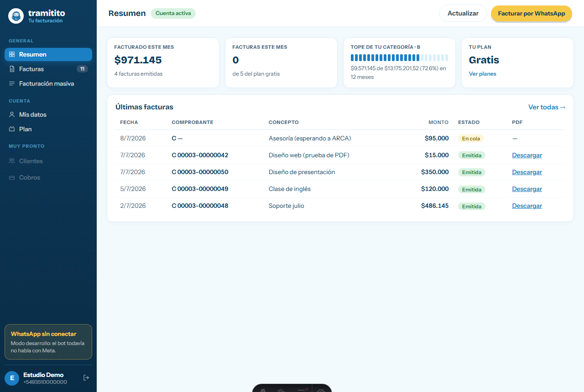
Task: Click the Gratis plan value
Action: click(x=484, y=60)
